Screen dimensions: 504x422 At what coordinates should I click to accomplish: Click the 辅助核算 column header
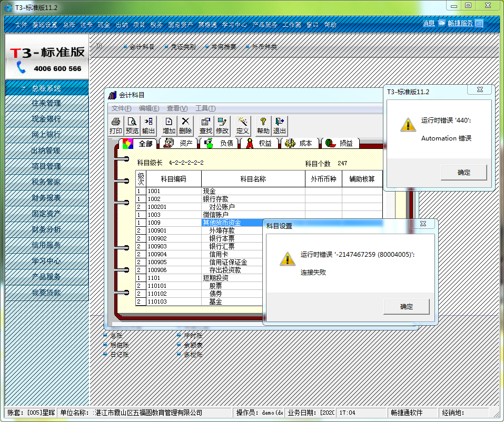(362, 179)
